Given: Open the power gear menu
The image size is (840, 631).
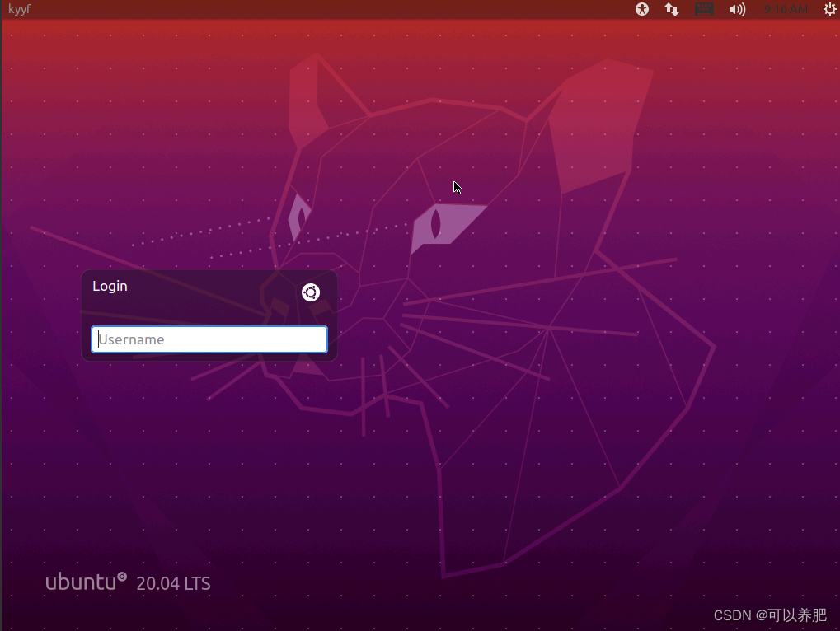Looking at the screenshot, I should coord(829,9).
